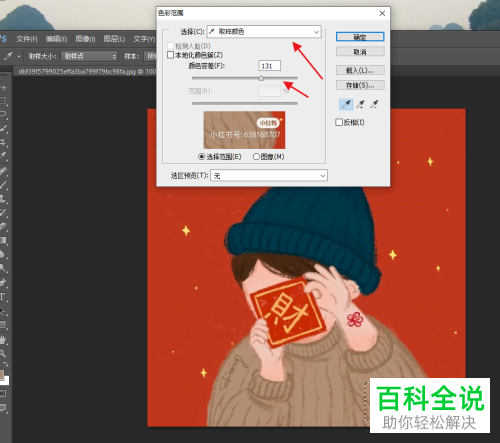Screen dimensions: 500x443
Task: Click the red 财 card in the canvas image
Action: [287, 313]
